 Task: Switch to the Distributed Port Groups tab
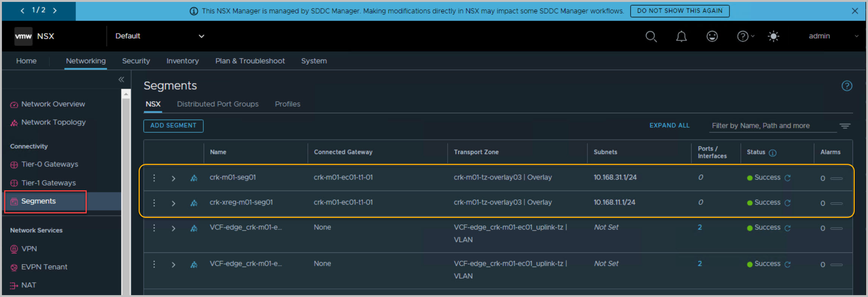click(x=217, y=104)
